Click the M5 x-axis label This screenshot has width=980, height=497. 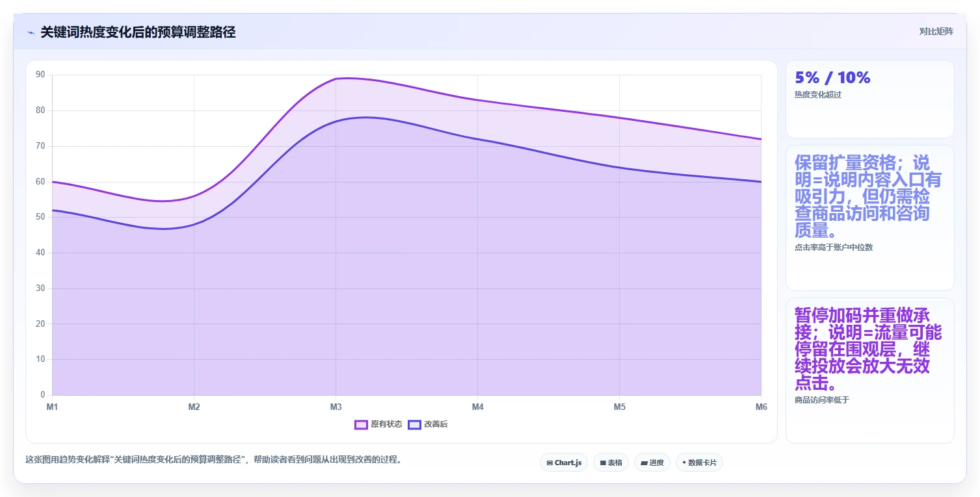(619, 407)
